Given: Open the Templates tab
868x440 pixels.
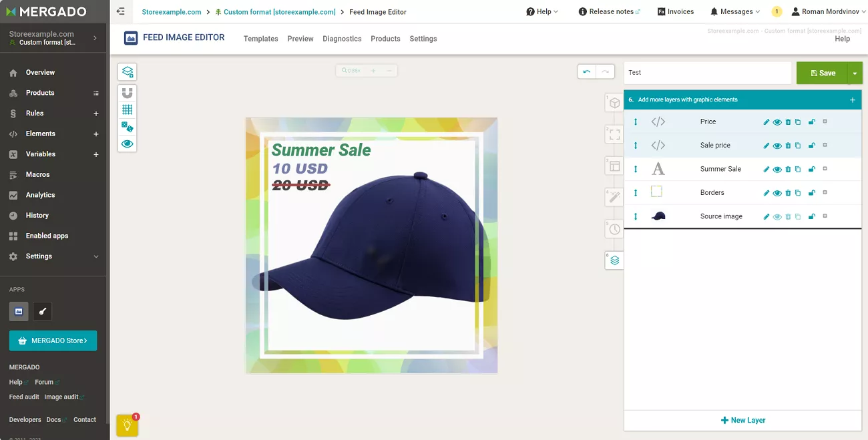Looking at the screenshot, I should (260, 39).
